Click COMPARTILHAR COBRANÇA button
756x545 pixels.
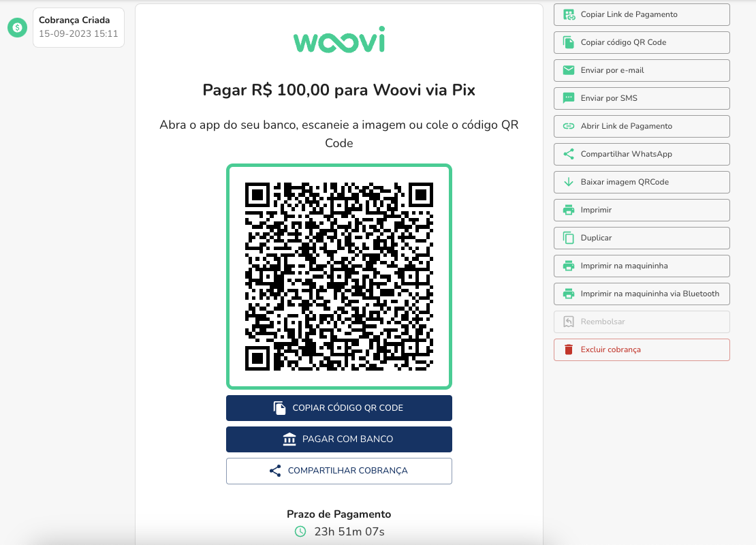[x=339, y=471]
